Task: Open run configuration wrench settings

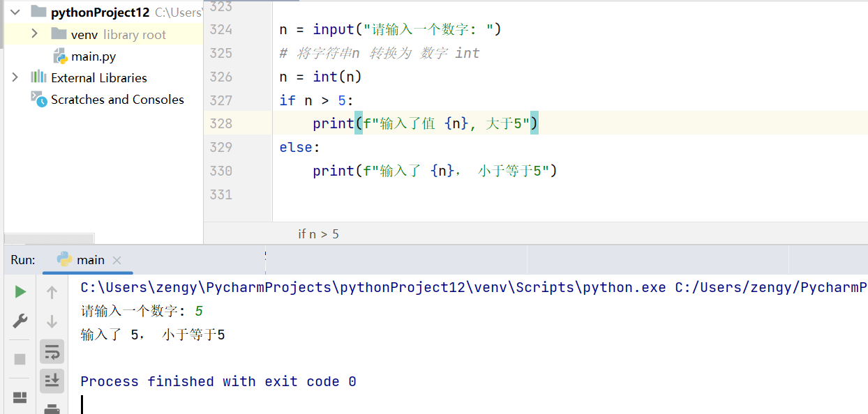Action: pos(20,322)
